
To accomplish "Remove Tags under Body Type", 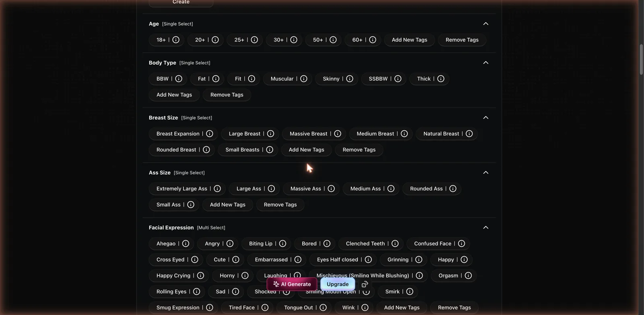I will tap(227, 95).
